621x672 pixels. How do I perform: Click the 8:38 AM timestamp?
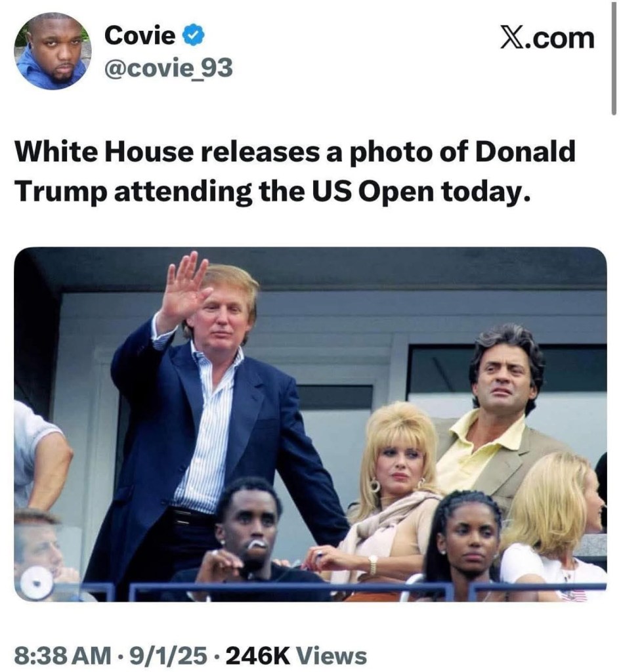click(63, 656)
